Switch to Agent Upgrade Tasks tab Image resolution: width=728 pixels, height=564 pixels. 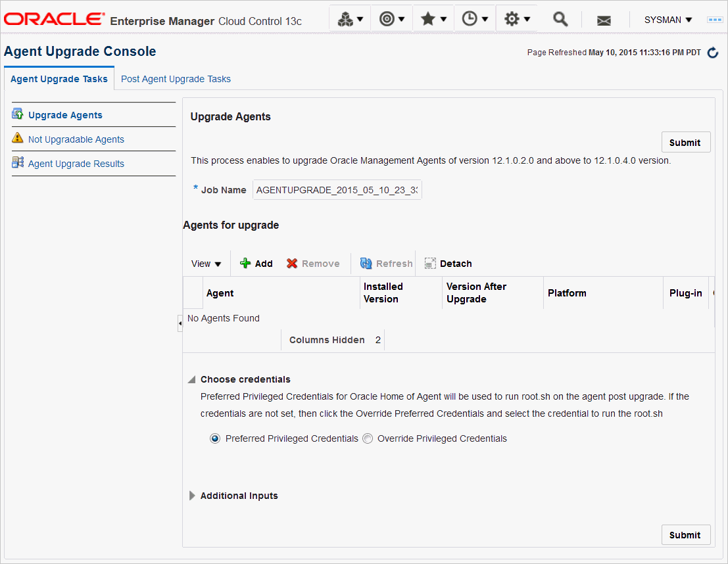[59, 79]
